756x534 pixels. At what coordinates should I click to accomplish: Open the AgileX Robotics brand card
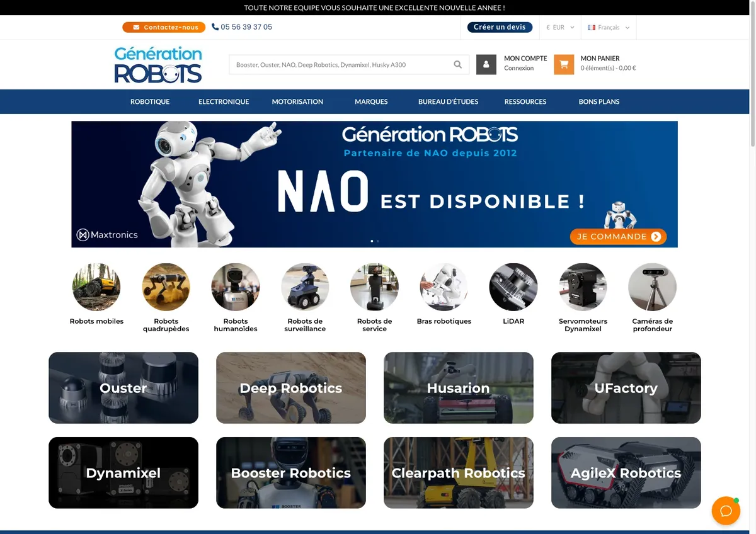(626, 473)
